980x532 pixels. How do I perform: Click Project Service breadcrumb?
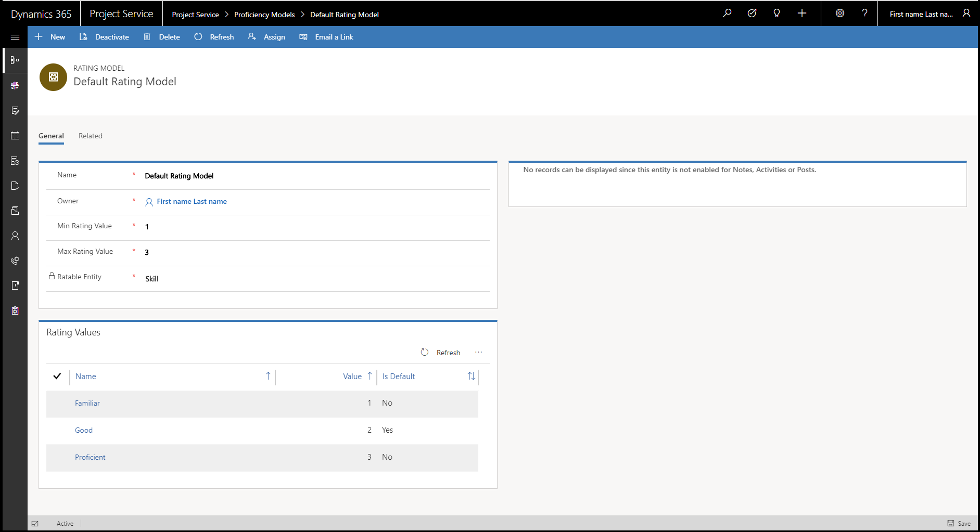195,15
